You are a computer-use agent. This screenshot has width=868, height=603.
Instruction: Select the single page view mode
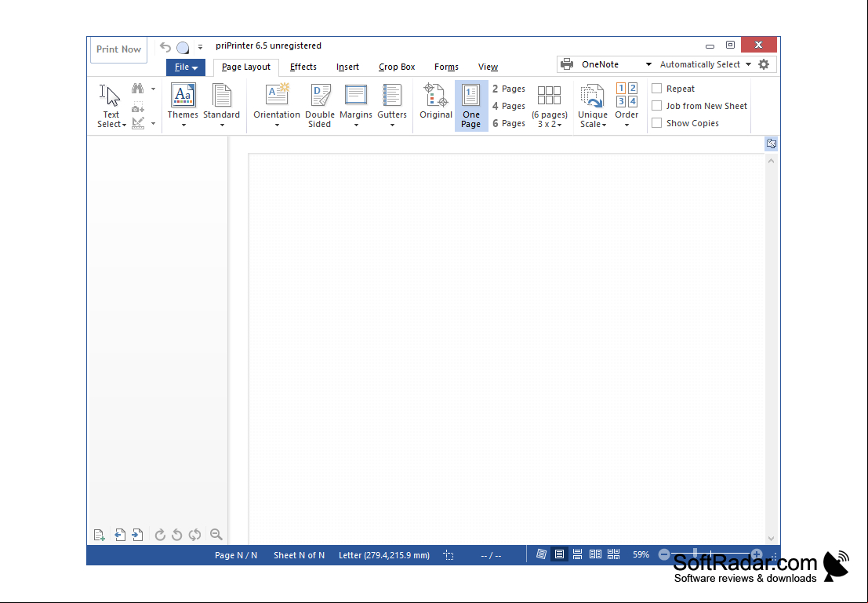560,554
